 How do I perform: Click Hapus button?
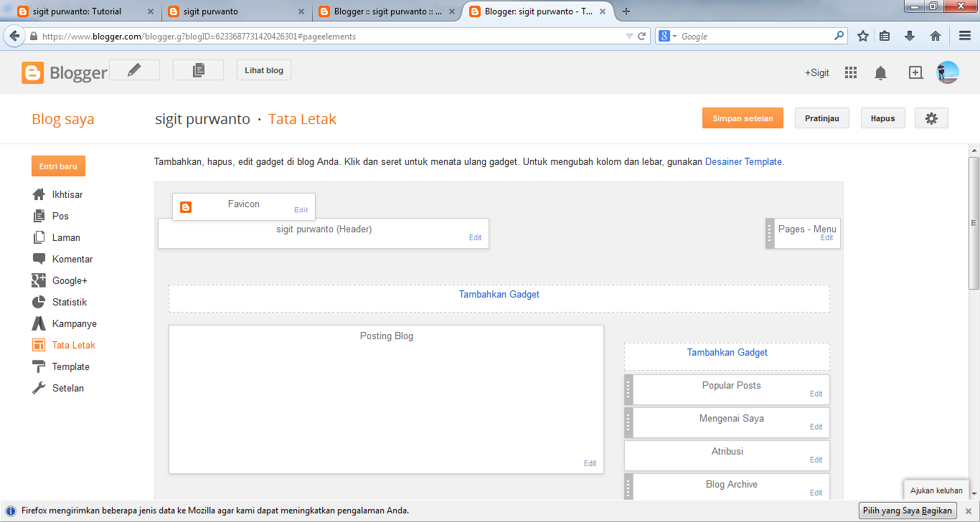[882, 118]
